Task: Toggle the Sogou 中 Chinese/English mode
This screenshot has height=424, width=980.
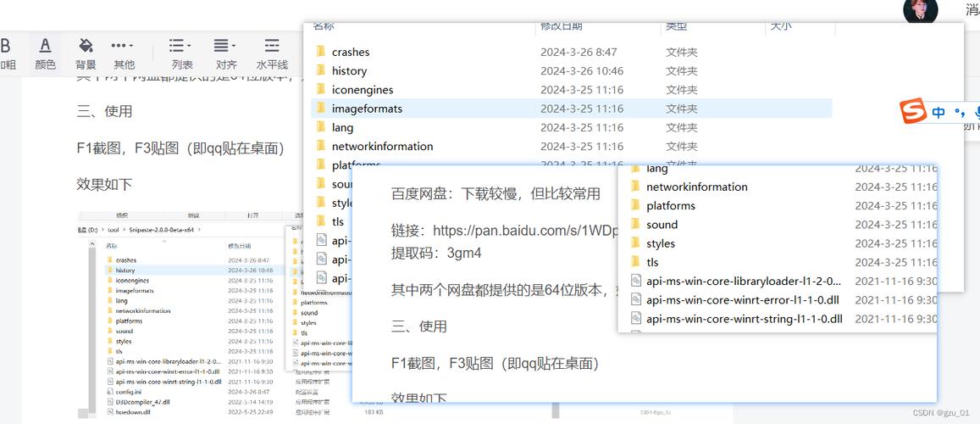Action: click(938, 113)
